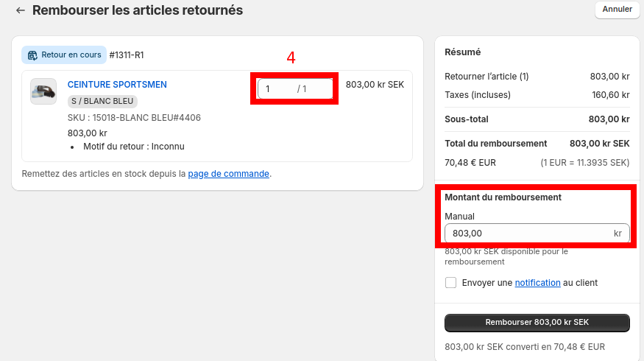This screenshot has width=644, height=361.
Task: Enable the Envoyer une notification checkbox
Action: point(451,283)
